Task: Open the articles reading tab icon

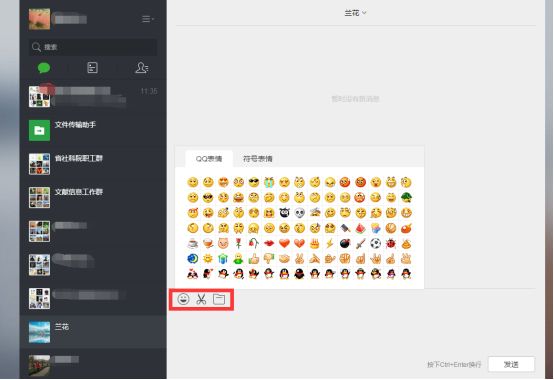Action: (x=92, y=67)
